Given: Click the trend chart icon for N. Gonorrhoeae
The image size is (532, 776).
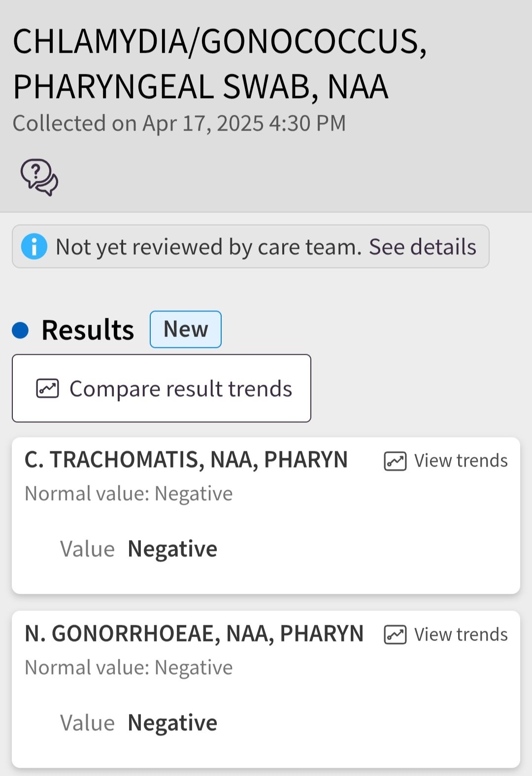Looking at the screenshot, I should coord(395,635).
